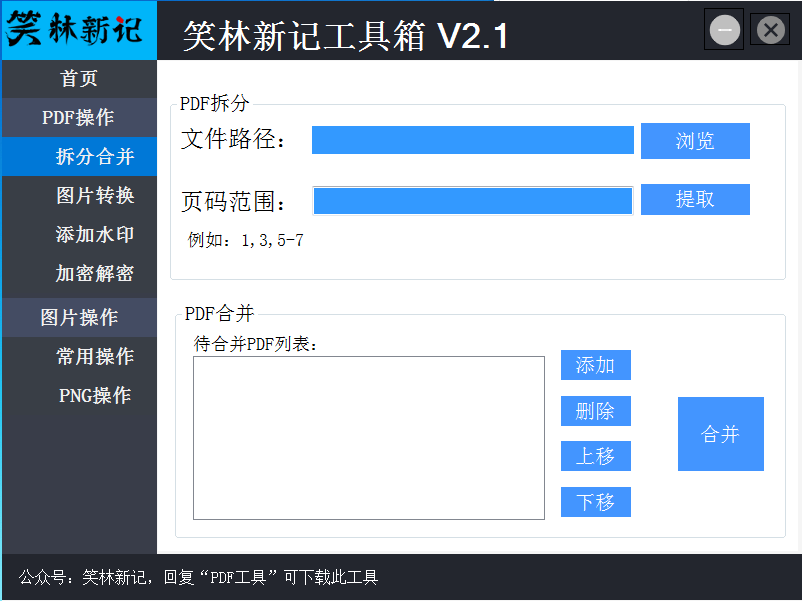Collapse the PDF操作 section

tap(79, 118)
